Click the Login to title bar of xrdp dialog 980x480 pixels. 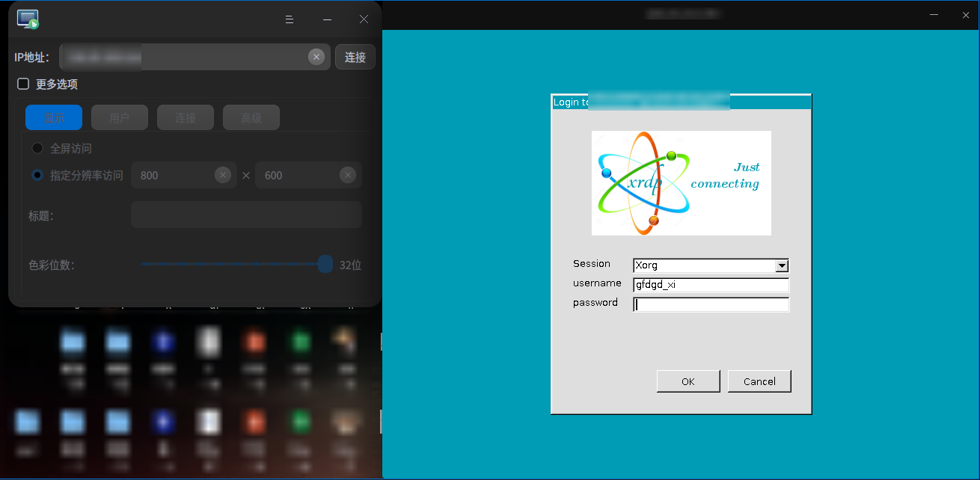[682, 102]
